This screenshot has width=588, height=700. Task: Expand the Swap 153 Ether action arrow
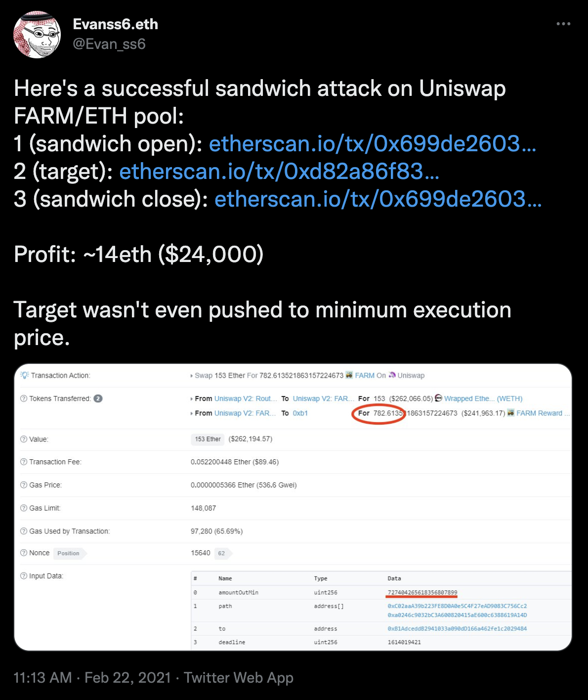[x=192, y=376]
